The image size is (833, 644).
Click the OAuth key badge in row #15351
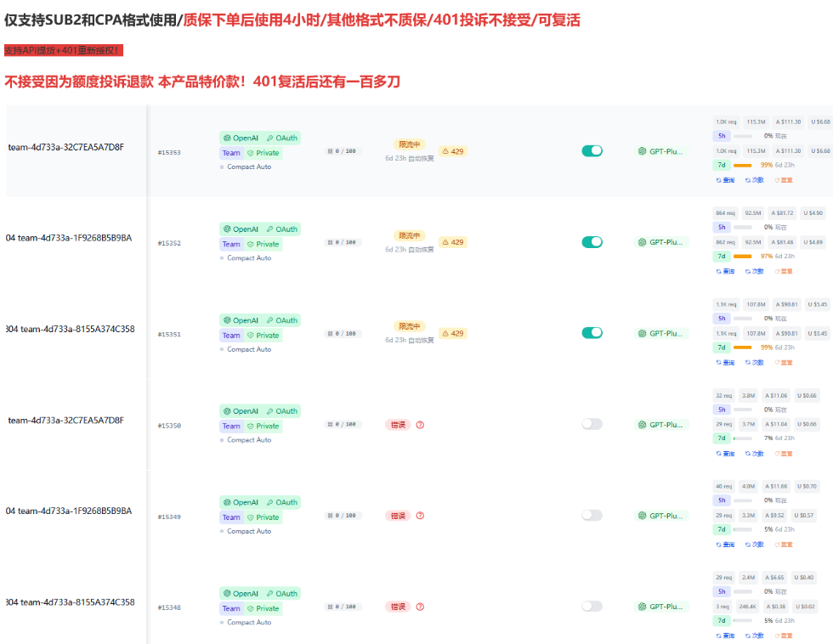coord(282,320)
